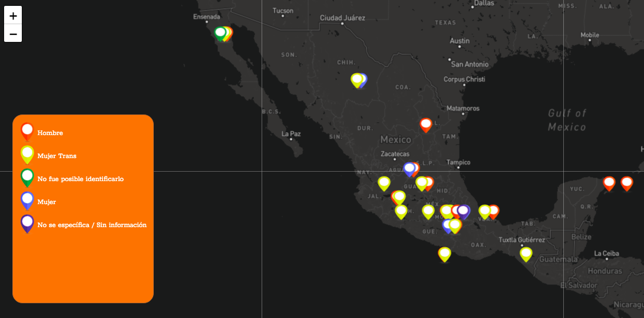This screenshot has width=644, height=318.
Task: Select the green marker near Ensenada
Action: point(220,32)
